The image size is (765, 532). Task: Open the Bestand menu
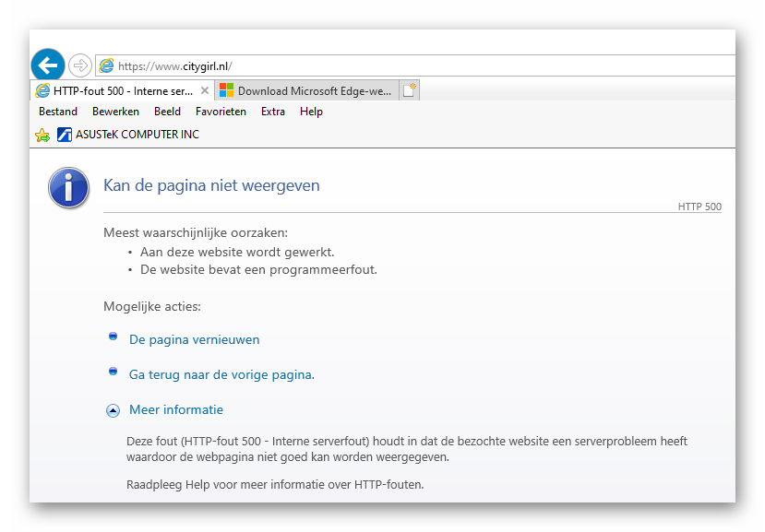point(58,112)
